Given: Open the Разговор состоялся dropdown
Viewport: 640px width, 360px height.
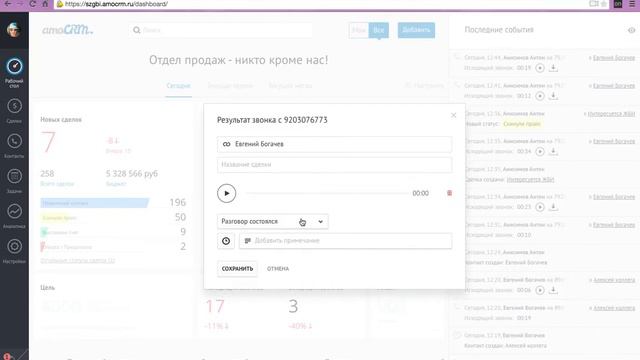Looking at the screenshot, I should [273, 221].
